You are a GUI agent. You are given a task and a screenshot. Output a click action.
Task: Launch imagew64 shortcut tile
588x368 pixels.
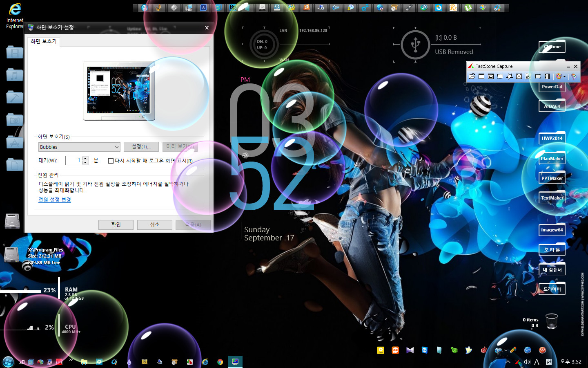[552, 230]
